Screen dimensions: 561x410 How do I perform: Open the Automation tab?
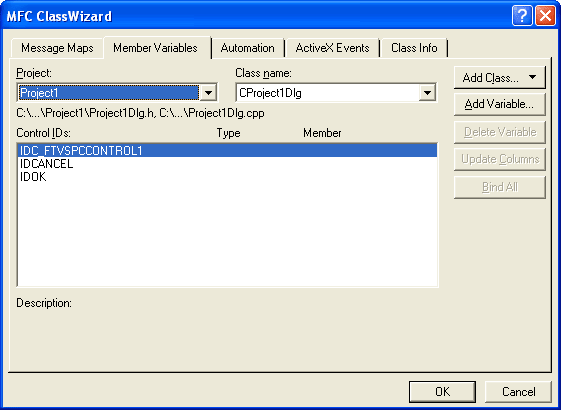(248, 48)
